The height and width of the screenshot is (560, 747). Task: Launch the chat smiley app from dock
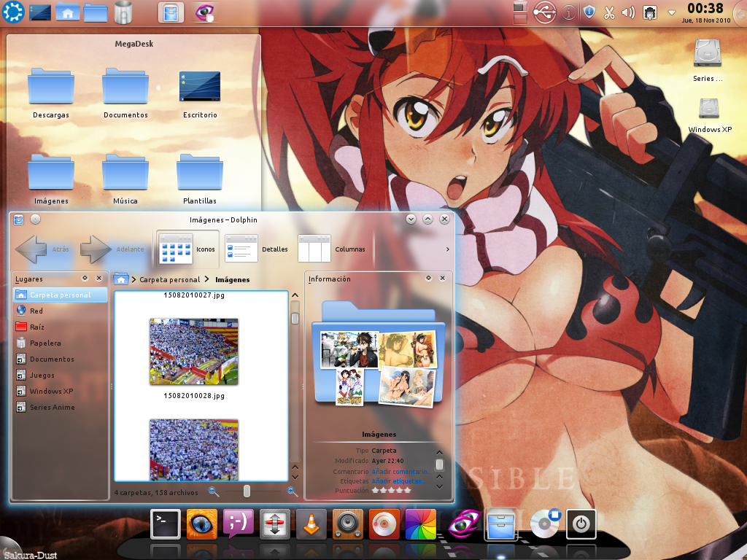coord(239,524)
